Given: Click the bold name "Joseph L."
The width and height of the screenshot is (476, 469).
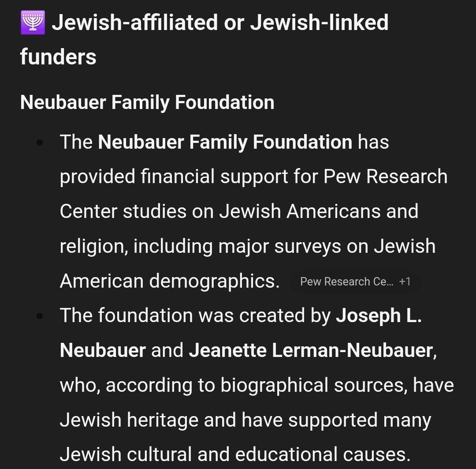Looking at the screenshot, I should point(379,315).
